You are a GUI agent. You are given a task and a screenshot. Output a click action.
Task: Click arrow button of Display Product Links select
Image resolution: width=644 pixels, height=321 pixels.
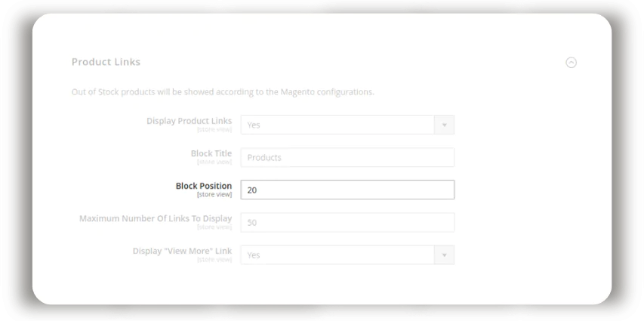(x=444, y=125)
